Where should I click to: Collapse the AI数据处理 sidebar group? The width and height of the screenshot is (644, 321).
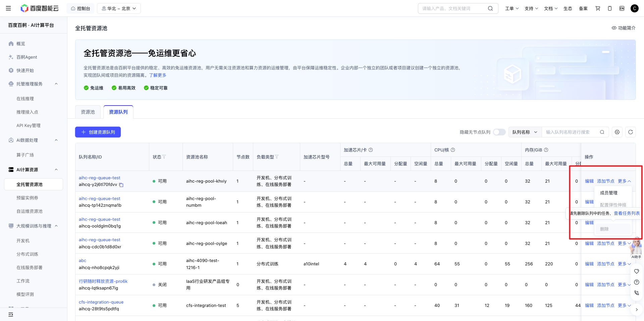(56, 140)
